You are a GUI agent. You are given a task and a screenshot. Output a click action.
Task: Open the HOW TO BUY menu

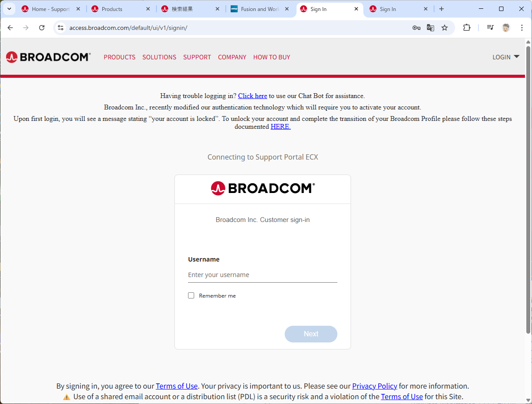tap(271, 57)
